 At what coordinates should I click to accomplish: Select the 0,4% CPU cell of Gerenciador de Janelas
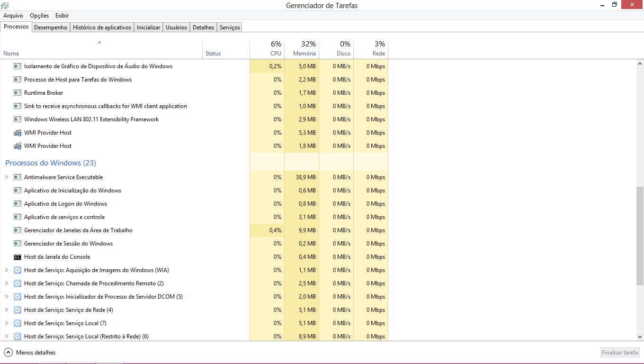coord(267,230)
